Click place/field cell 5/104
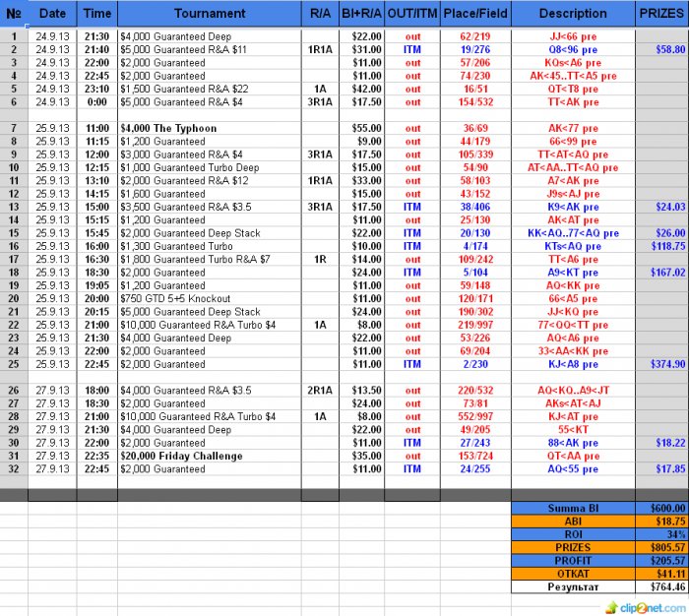689x616 pixels. [475, 273]
